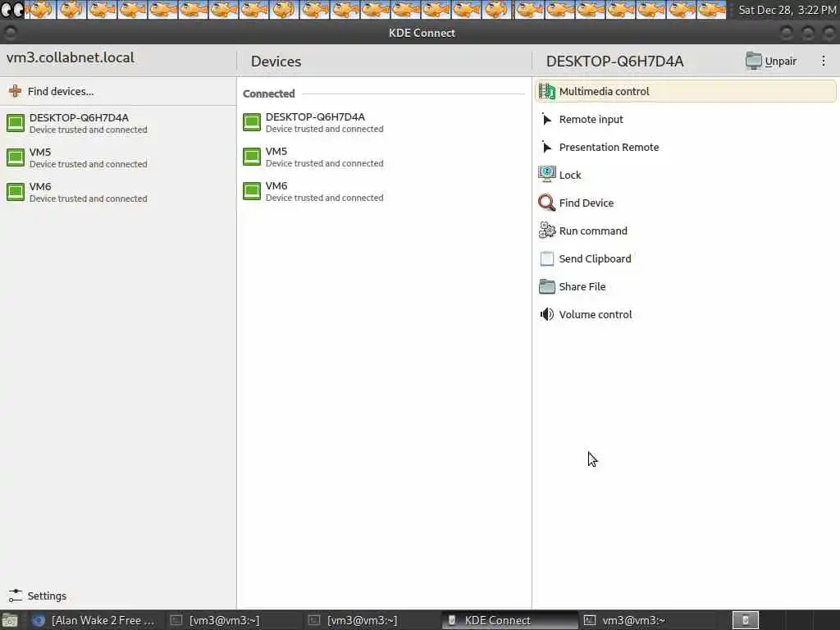
Task: Select VM6 in left sidebar
Action: (118, 192)
